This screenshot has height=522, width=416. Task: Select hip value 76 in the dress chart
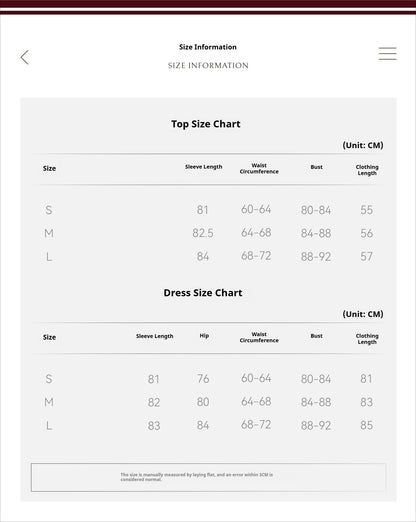(203, 379)
